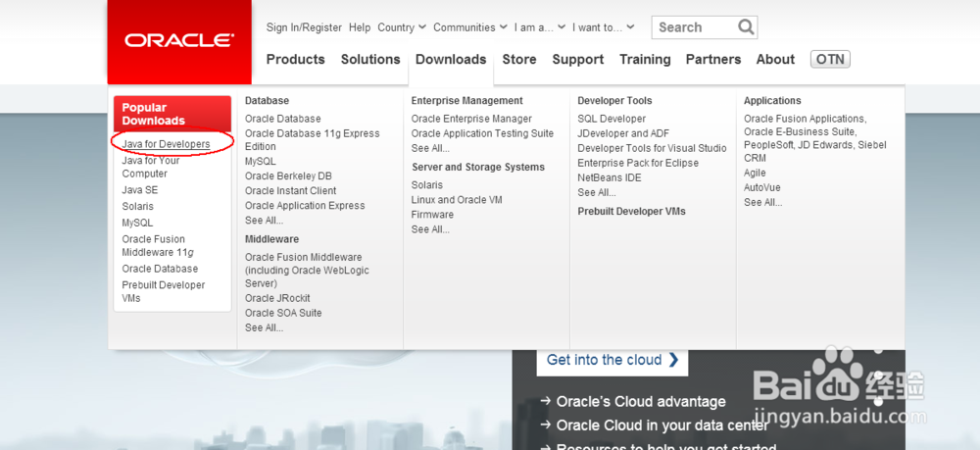
Task: Type in the Search field
Action: pyautogui.click(x=692, y=27)
